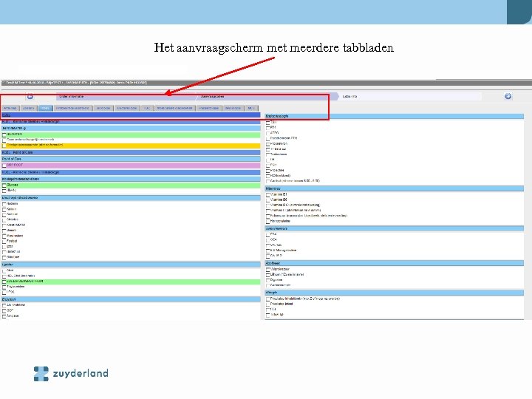Tick the Cortisol checkbox
Screen dimensions: 532x399
tap(267, 181)
